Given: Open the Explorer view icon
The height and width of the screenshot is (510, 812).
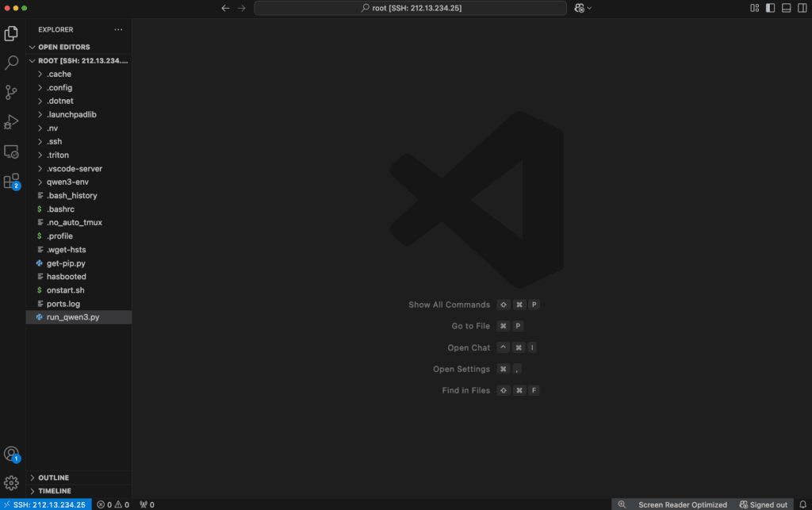Looking at the screenshot, I should [x=11, y=33].
